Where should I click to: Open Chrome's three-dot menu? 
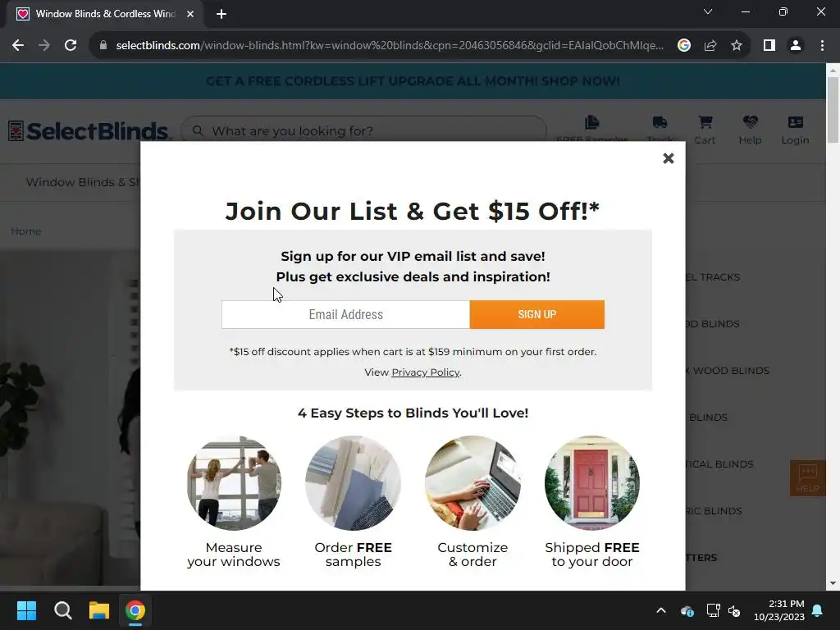822,46
